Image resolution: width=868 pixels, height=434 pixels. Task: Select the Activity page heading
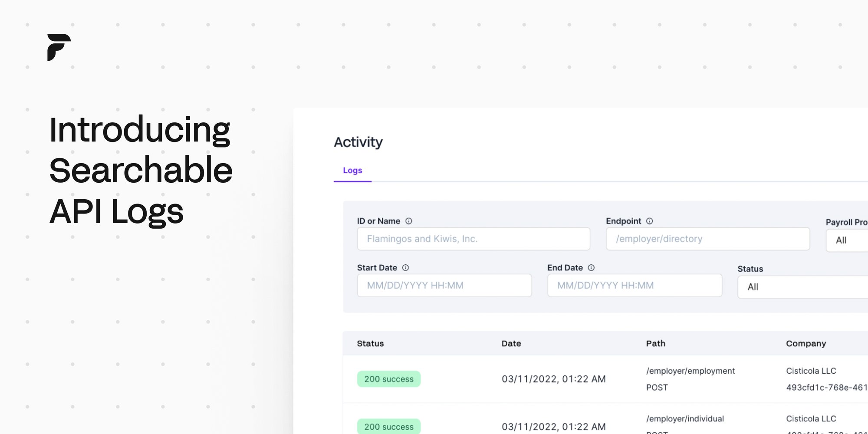coord(358,142)
